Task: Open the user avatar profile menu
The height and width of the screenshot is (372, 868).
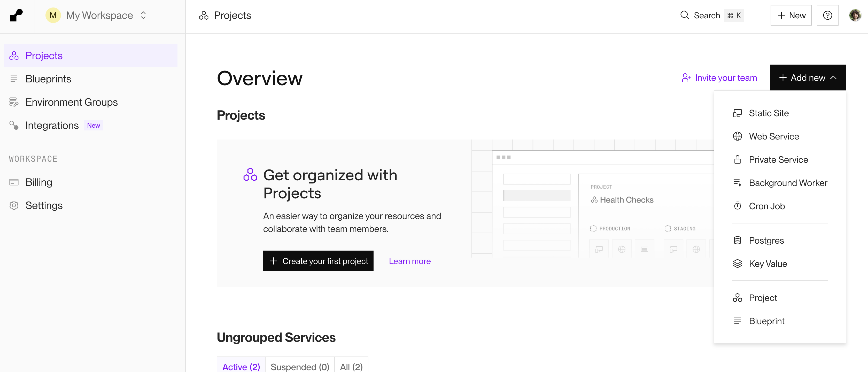Action: tap(855, 16)
